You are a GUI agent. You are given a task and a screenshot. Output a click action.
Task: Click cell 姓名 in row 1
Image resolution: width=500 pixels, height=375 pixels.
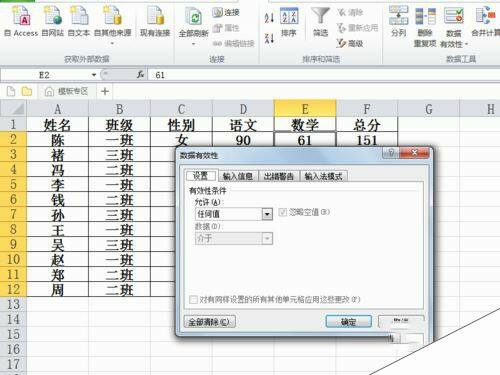click(x=58, y=125)
